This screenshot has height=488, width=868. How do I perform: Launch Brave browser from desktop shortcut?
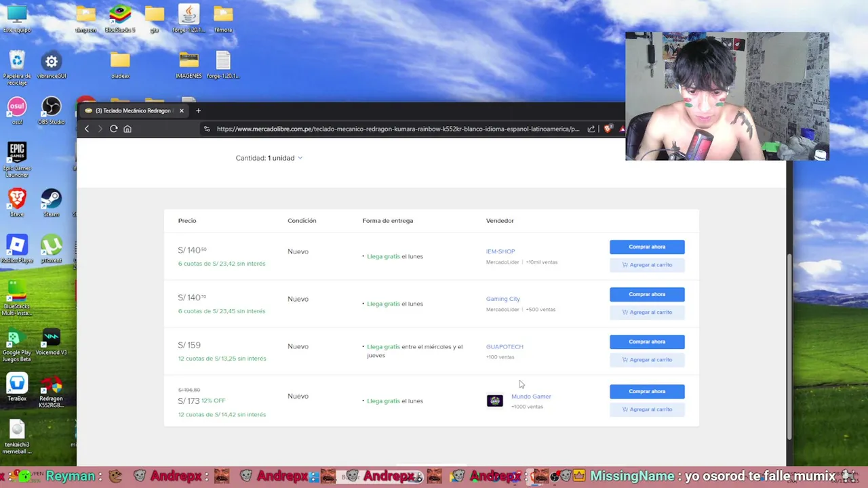17,202
